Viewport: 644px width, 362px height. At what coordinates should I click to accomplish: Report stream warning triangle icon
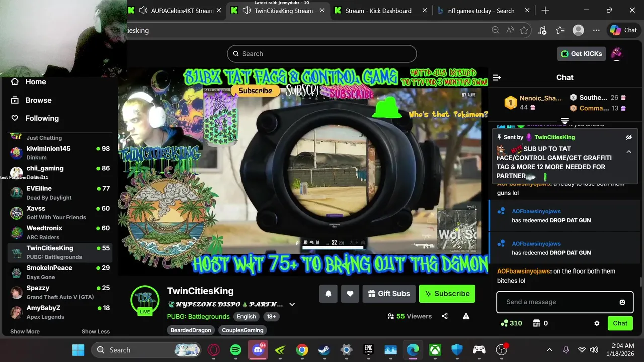[466, 316]
